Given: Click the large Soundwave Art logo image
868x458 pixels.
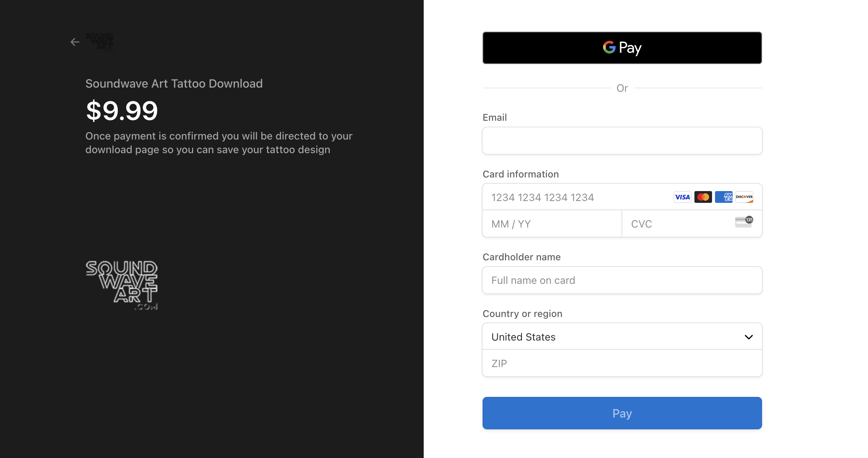Looking at the screenshot, I should (x=122, y=285).
